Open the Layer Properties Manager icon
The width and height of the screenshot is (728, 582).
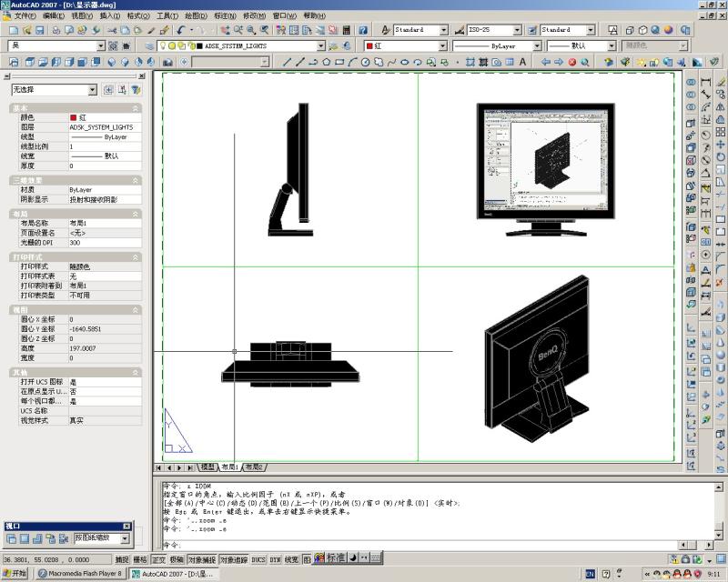[149, 46]
